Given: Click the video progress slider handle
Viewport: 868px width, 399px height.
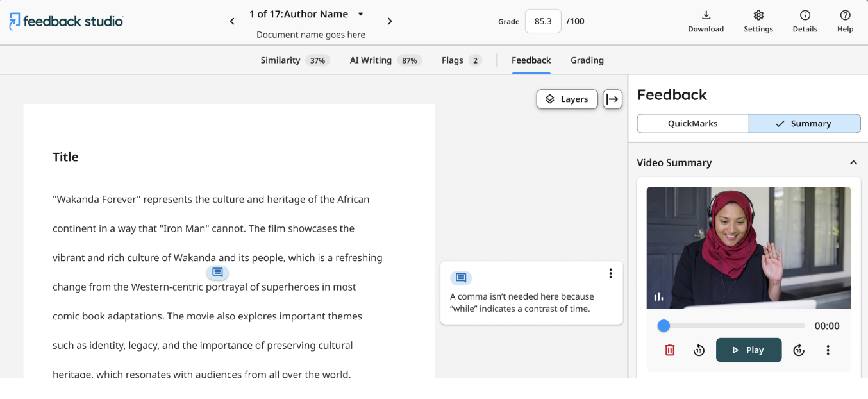Looking at the screenshot, I should 664,326.
